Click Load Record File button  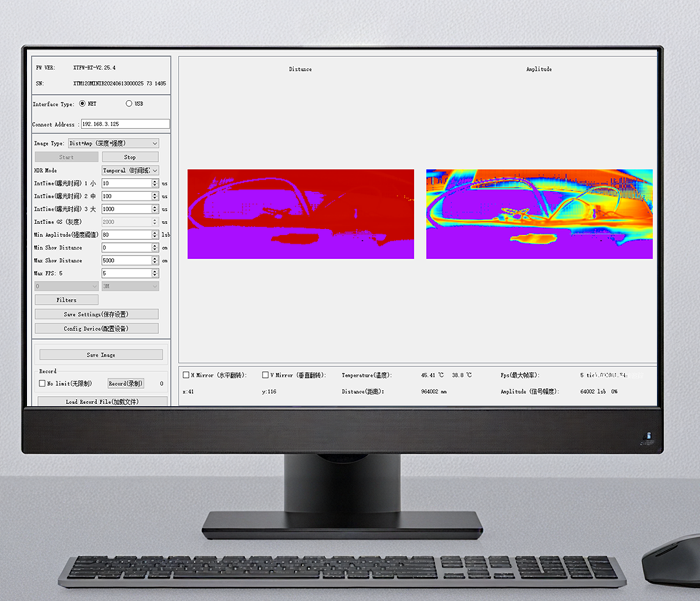point(102,402)
